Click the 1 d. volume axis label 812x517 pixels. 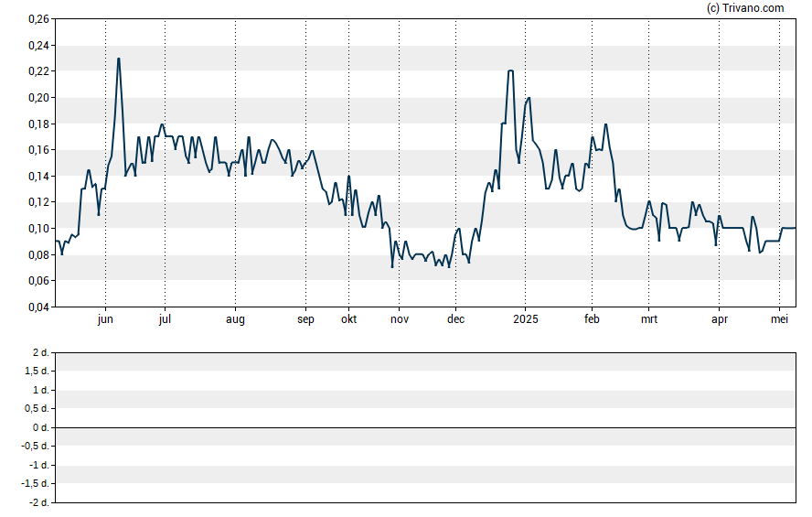[41, 390]
